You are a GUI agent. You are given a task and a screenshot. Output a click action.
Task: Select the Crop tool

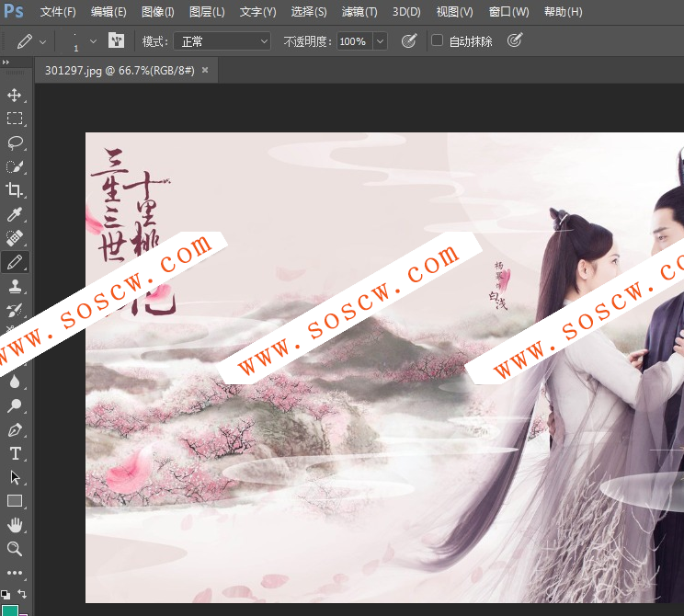pyautogui.click(x=15, y=190)
